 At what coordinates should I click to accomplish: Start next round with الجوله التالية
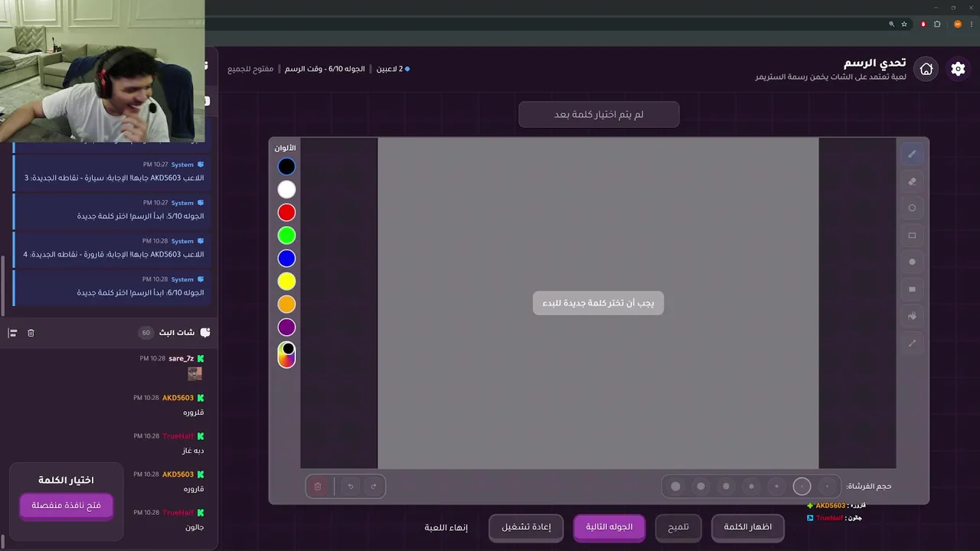pyautogui.click(x=609, y=527)
